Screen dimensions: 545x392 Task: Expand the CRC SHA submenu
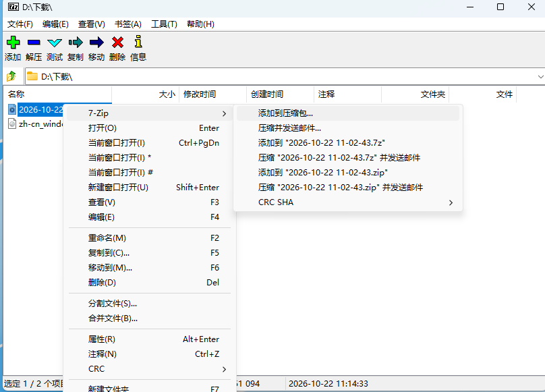(x=348, y=202)
